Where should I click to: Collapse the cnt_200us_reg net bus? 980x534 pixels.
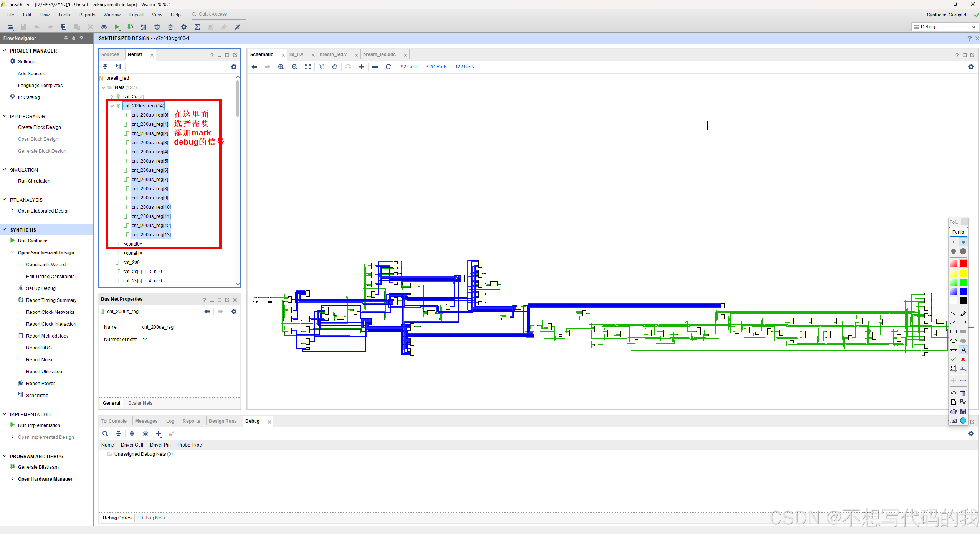coord(112,106)
